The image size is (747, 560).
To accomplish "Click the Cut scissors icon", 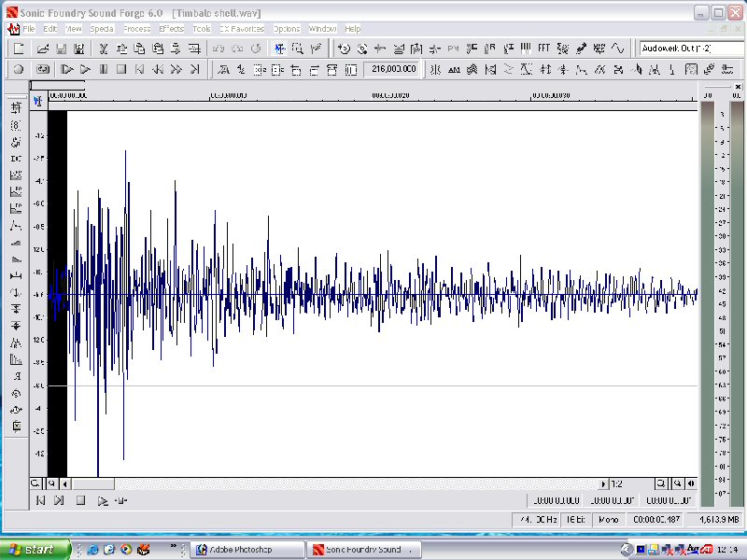I will point(104,49).
